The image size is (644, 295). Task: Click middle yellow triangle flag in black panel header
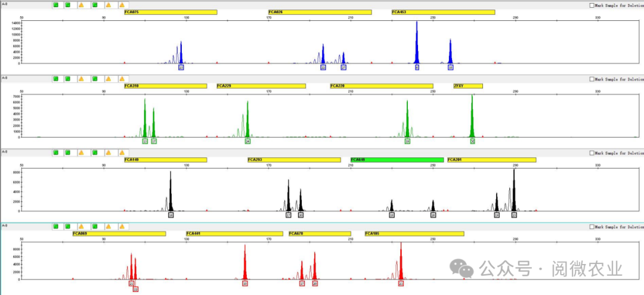coord(108,153)
